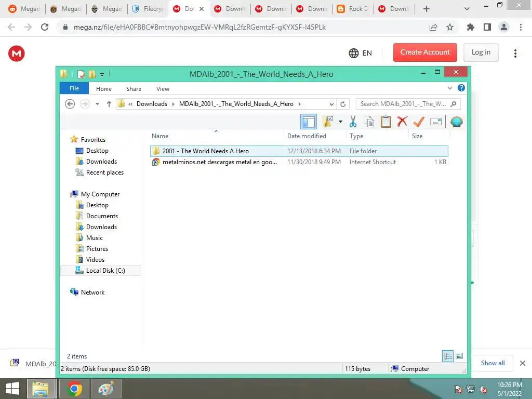Screen dimensions: 532x399
Task: Open the Home ribbon tab
Action: [104, 88]
